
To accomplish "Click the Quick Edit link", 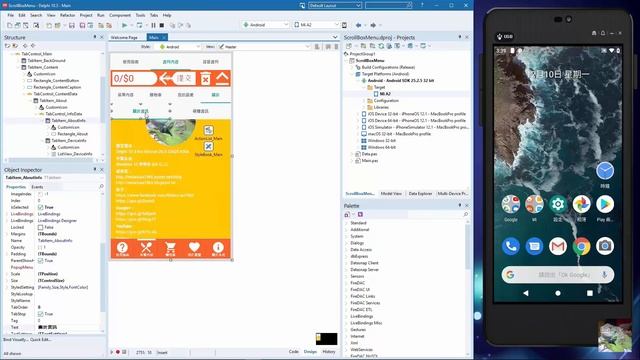I will (x=40, y=339).
